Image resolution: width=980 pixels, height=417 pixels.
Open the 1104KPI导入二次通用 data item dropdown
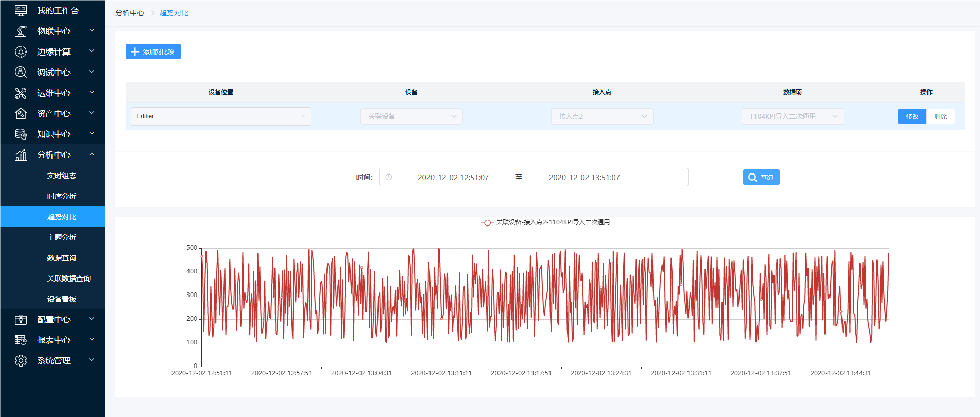click(793, 116)
